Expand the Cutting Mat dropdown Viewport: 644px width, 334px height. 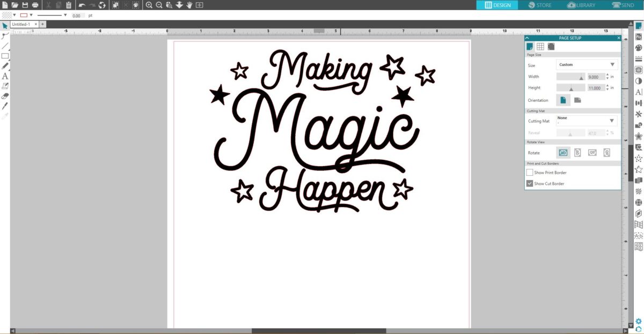pyautogui.click(x=587, y=120)
